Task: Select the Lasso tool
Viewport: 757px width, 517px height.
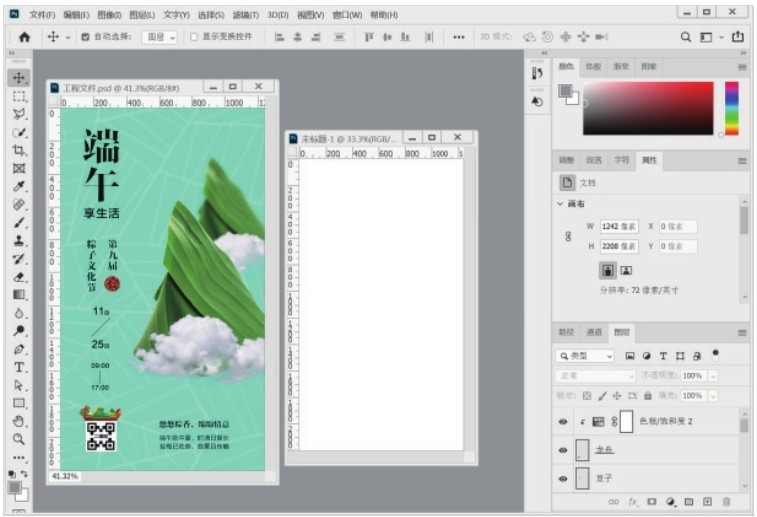Action: point(19,114)
